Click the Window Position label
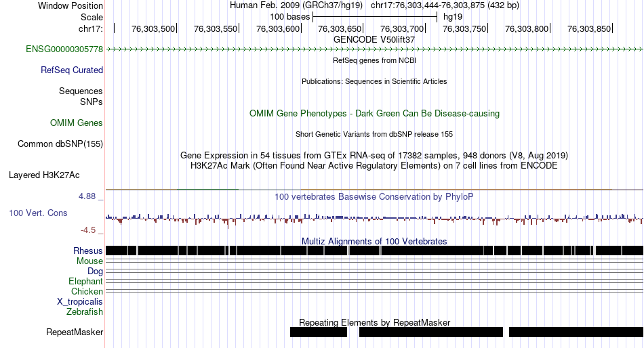 (71, 5)
